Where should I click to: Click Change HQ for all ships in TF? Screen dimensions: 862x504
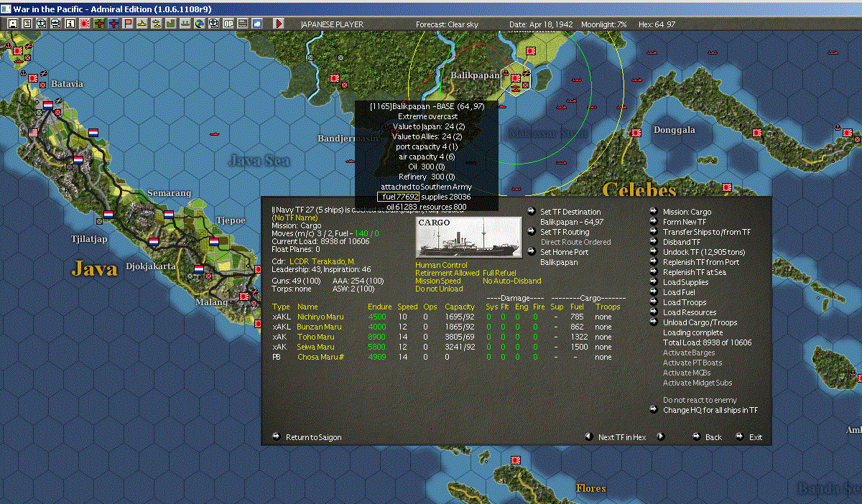coord(710,410)
